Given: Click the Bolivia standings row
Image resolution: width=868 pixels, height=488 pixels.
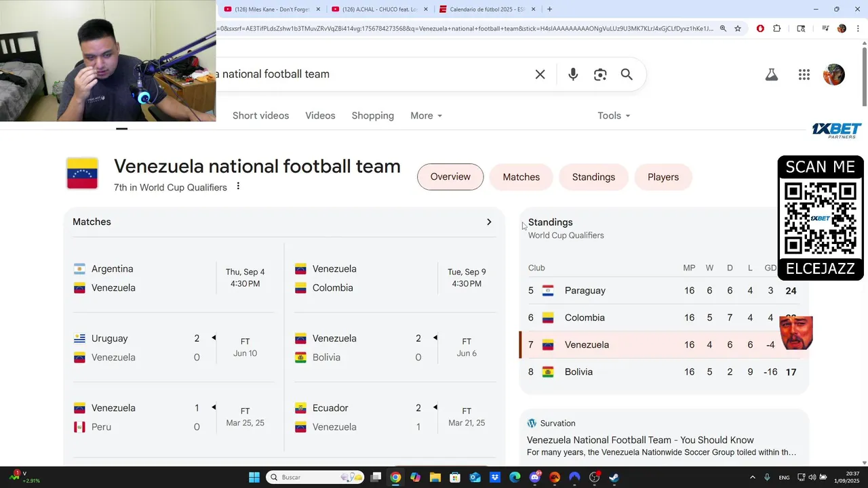Looking at the screenshot, I should (664, 372).
